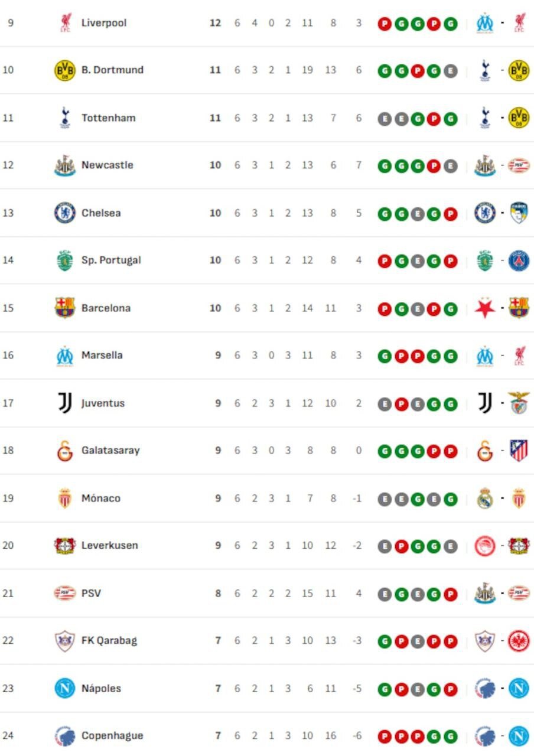Open the Leverkusen team link

click(109, 545)
